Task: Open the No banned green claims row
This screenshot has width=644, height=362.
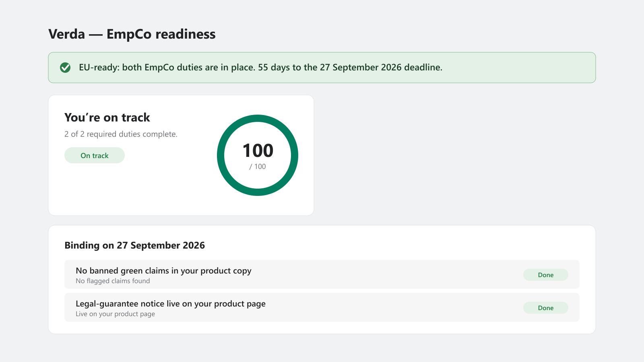Action: click(x=322, y=274)
